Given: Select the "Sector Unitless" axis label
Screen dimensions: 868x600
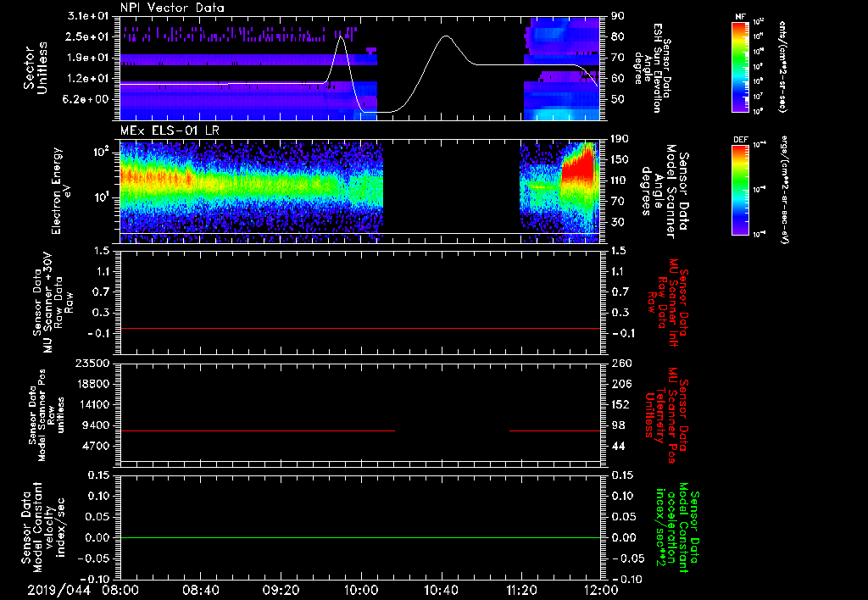Looking at the screenshot, I should 36,68.
